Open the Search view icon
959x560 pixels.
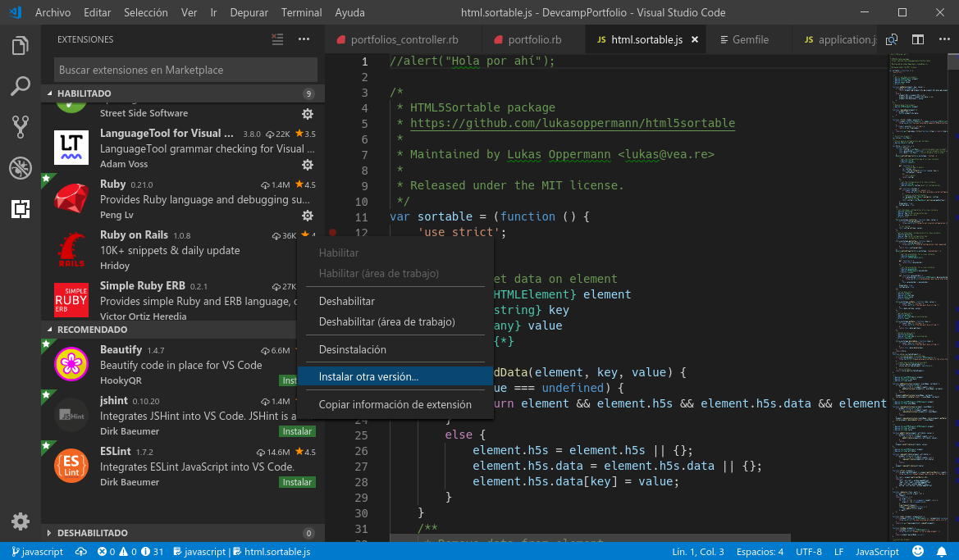pos(21,85)
